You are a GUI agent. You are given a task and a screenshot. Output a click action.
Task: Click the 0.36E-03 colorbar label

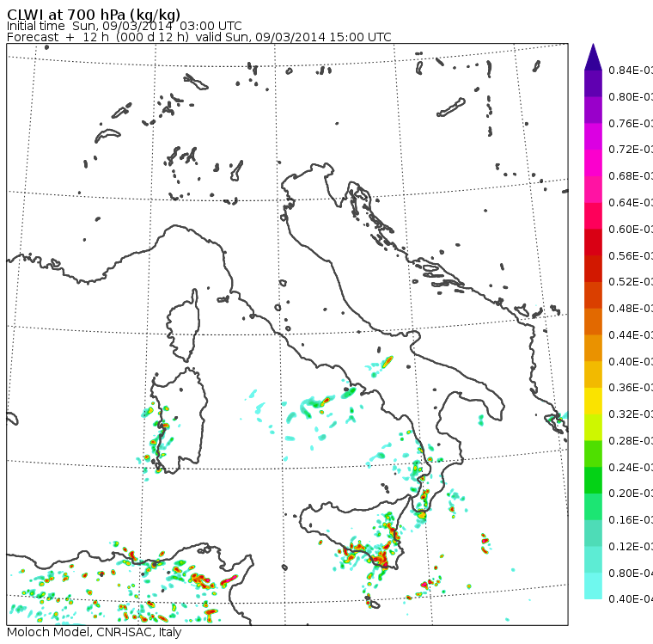pos(631,388)
